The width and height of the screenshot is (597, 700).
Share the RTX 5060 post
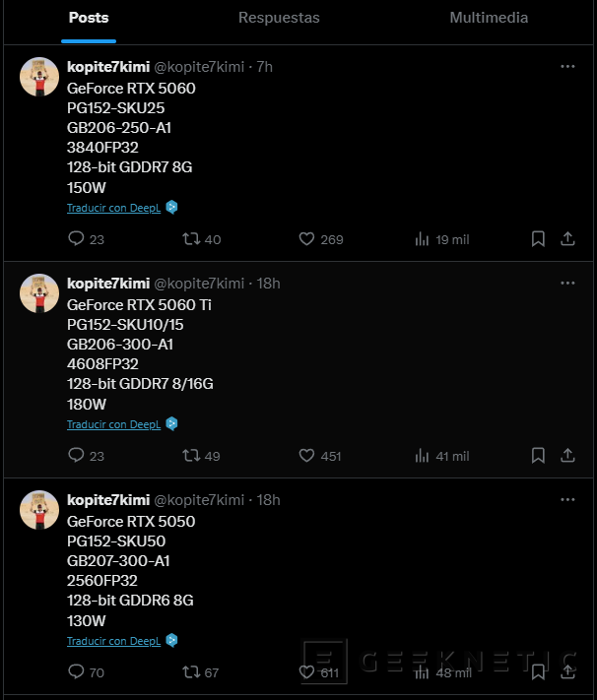pyautogui.click(x=567, y=239)
